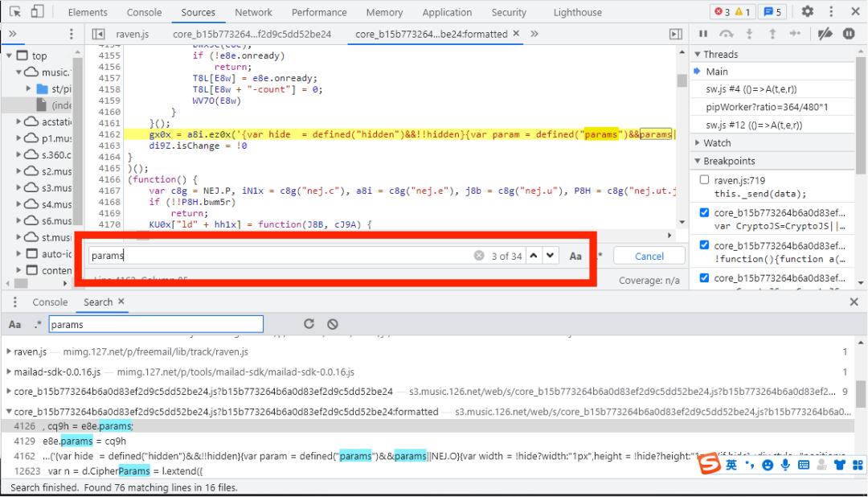The width and height of the screenshot is (868, 497).
Task: Deactivate all breakpoints icon
Action: (826, 34)
